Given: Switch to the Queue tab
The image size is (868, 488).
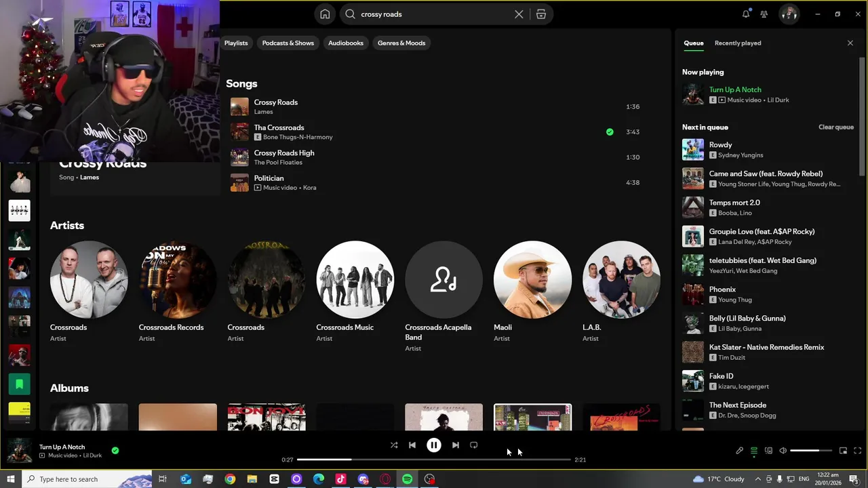Looking at the screenshot, I should point(693,43).
